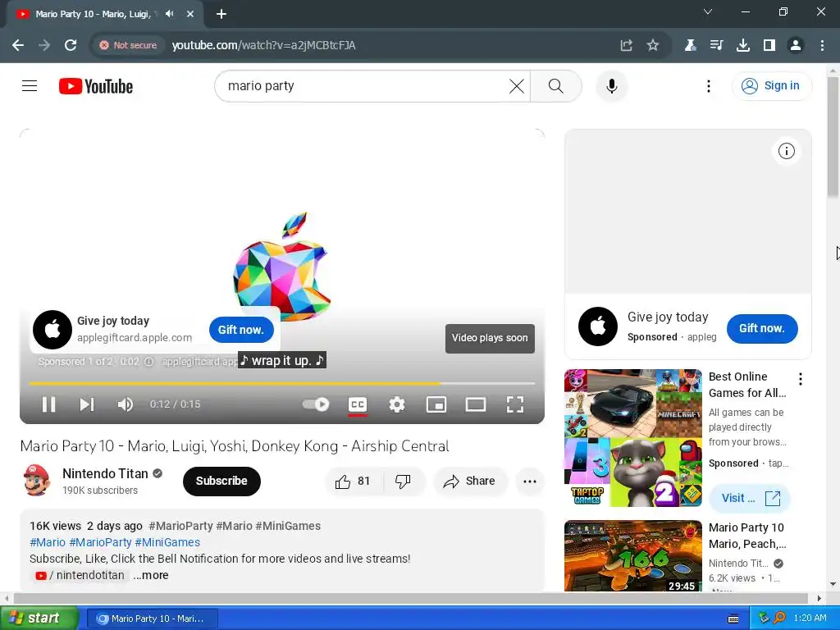This screenshot has width=840, height=630.
Task: Open the YouTube hamburger guide menu
Action: pos(30,85)
